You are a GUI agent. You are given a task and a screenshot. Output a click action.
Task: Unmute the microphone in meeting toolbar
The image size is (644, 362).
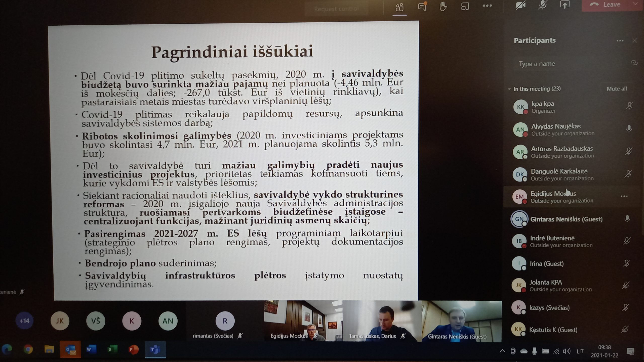click(x=542, y=5)
